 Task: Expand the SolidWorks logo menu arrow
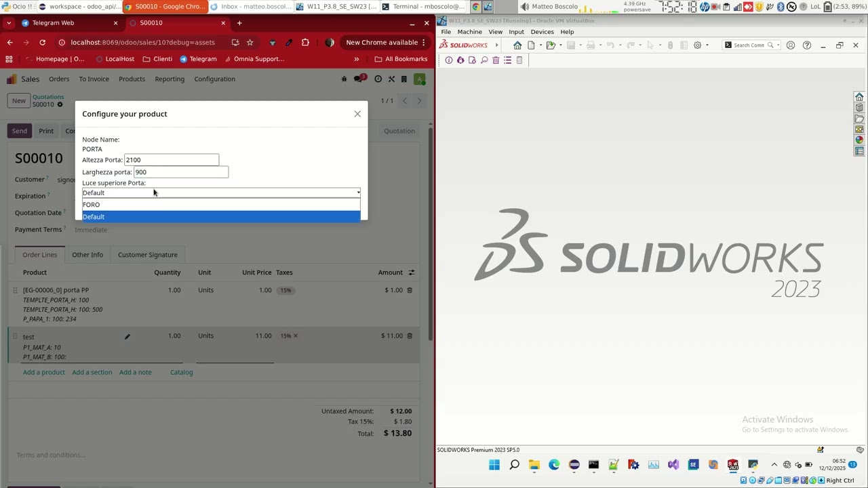coord(496,45)
